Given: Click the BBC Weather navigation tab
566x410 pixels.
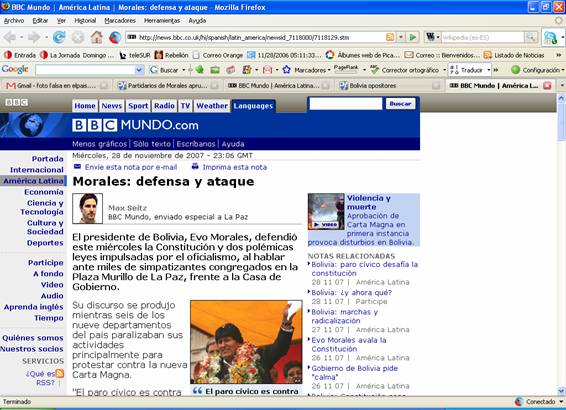Looking at the screenshot, I should click(x=212, y=106).
